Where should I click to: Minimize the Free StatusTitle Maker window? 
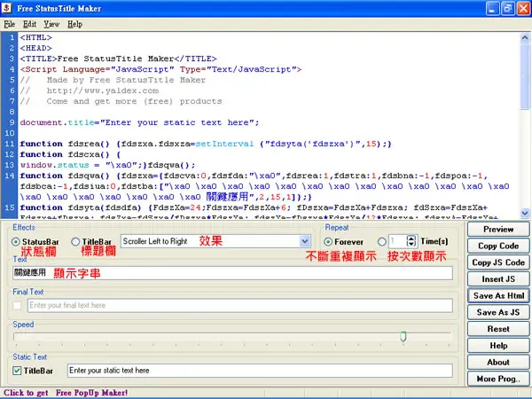click(492, 9)
